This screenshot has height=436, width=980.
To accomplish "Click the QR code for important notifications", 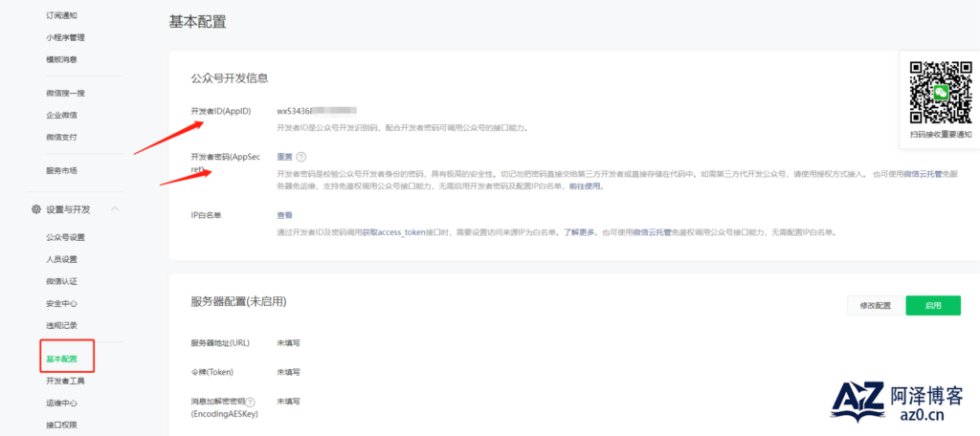I will click(941, 93).
